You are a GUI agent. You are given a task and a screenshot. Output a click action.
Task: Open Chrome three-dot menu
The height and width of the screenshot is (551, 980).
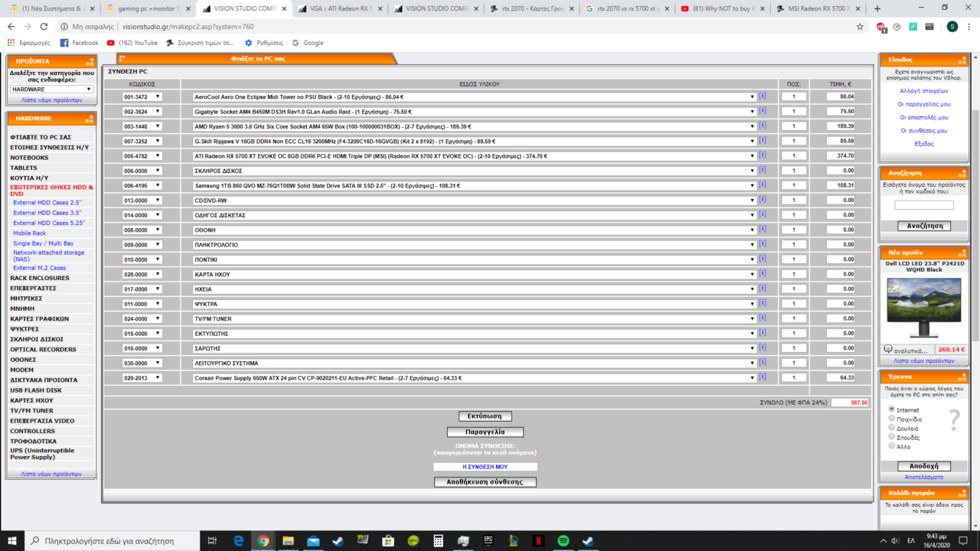(x=969, y=26)
